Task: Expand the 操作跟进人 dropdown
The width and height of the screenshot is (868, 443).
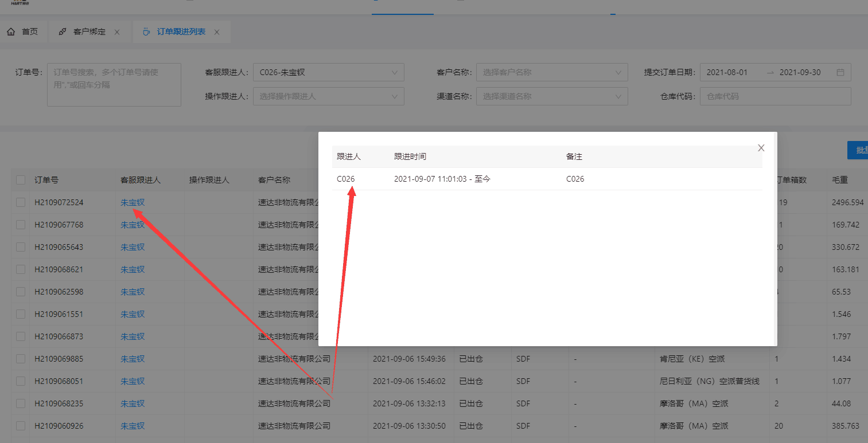Action: click(328, 96)
